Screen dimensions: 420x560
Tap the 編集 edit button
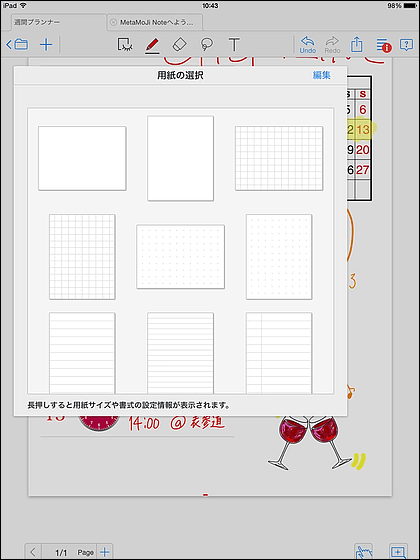(321, 75)
